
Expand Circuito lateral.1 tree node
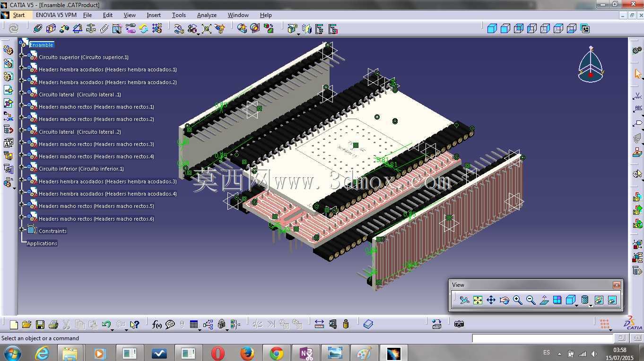pos(21,93)
